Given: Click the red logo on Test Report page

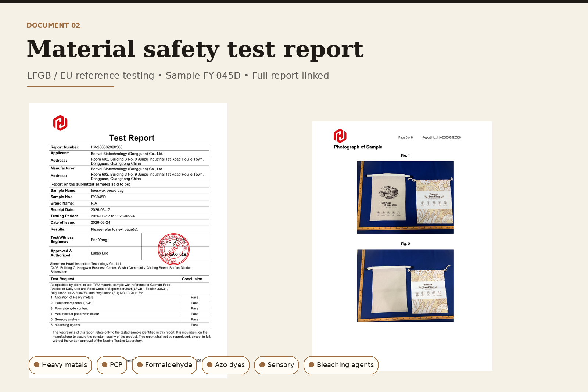Looking at the screenshot, I should [60, 123].
